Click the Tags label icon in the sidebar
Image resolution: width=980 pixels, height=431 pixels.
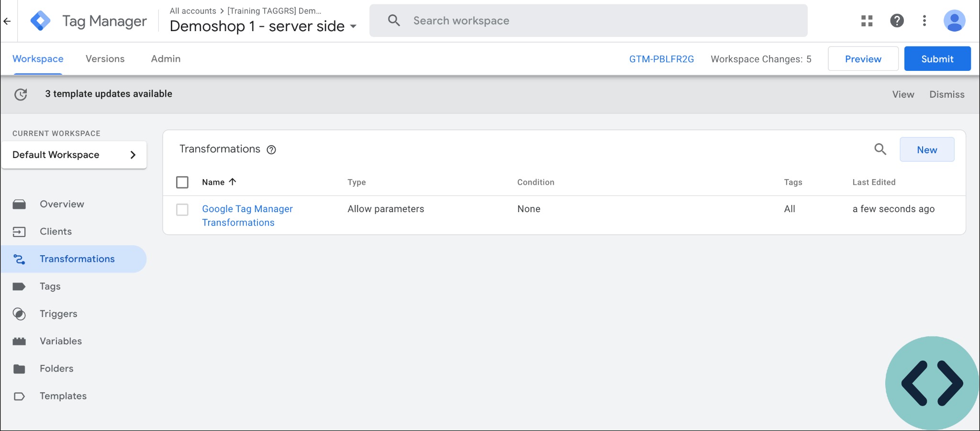coord(19,286)
